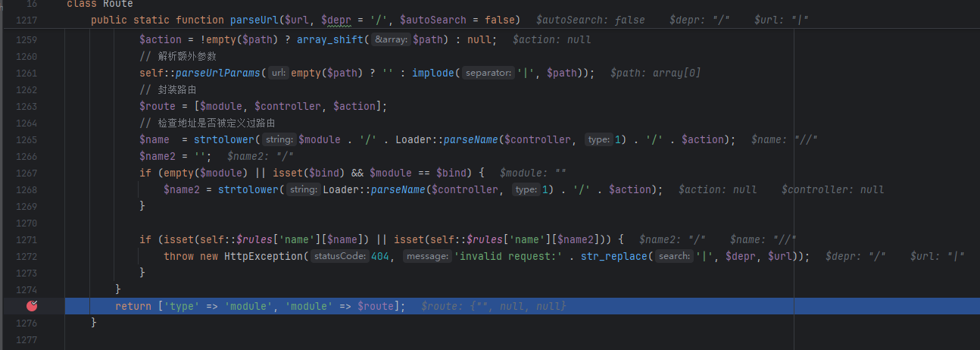This screenshot has height=350, width=980.
Task: Click parseName on line 1265
Action: (x=471, y=139)
